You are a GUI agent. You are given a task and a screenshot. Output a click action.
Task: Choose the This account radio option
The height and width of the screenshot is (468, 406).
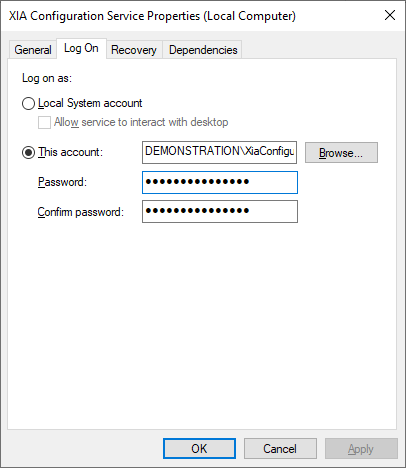point(28,153)
